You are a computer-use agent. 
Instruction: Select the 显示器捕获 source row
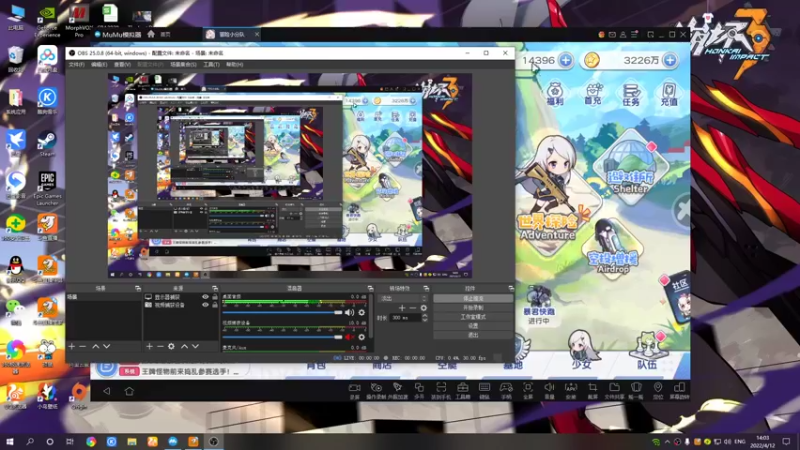181,297
